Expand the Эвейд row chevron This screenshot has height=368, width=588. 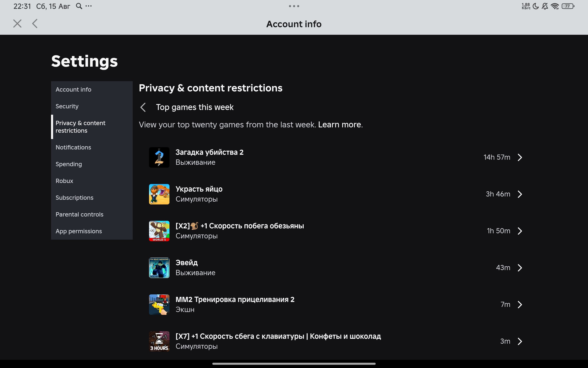(x=520, y=268)
